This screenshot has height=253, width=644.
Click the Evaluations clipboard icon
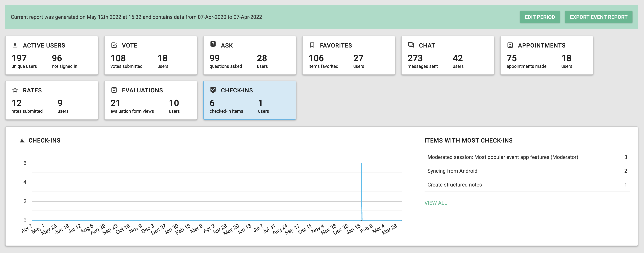(114, 90)
